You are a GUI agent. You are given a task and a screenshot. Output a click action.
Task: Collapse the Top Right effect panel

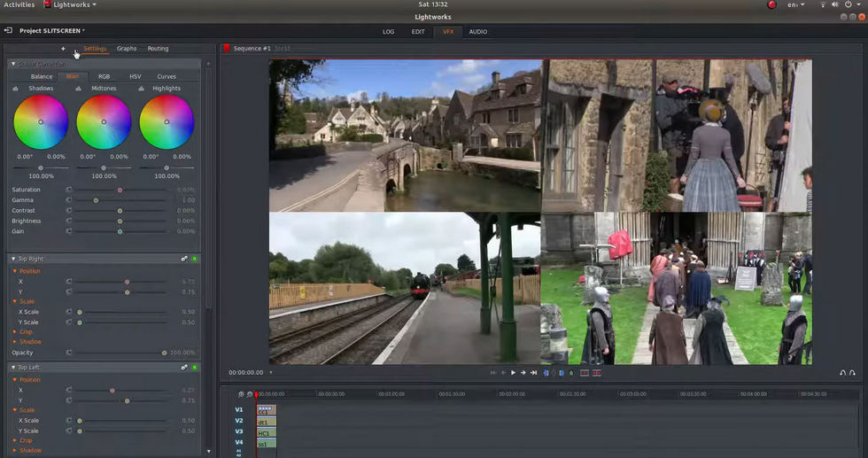tap(13, 259)
